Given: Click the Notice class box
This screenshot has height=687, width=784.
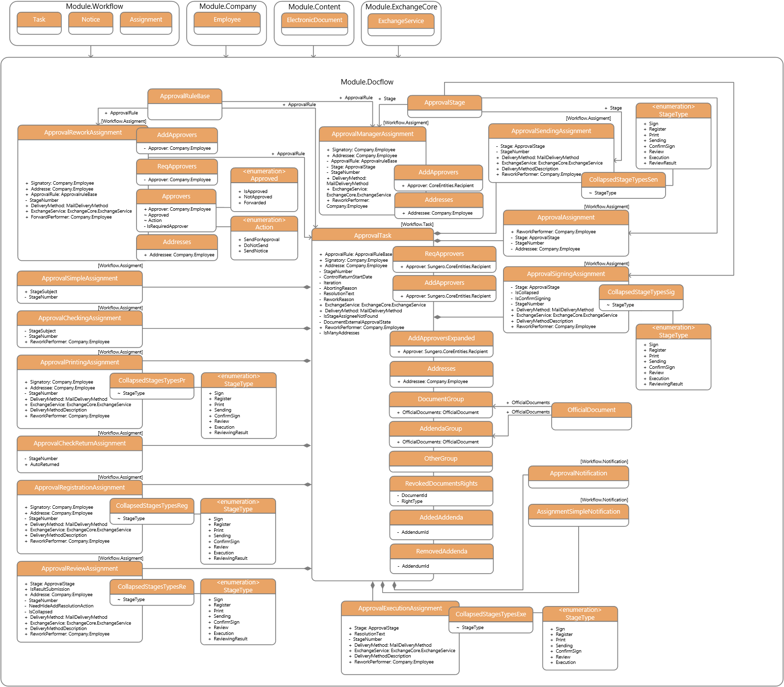Looking at the screenshot, I should (90, 20).
